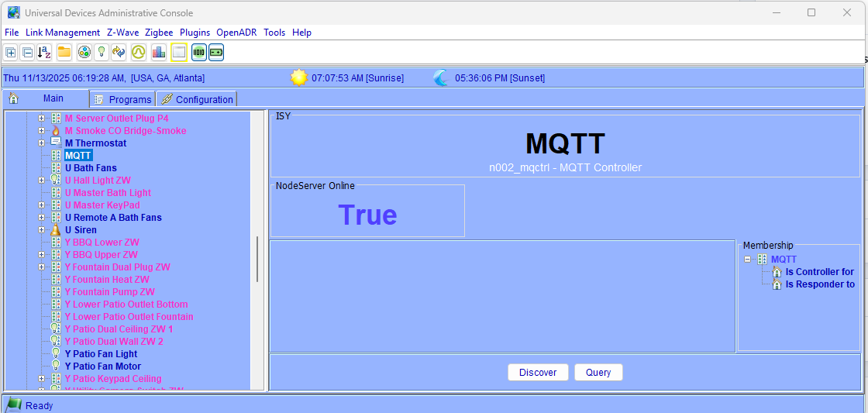Click the sync arrows toolbar icon
868x413 pixels.
pos(119,53)
